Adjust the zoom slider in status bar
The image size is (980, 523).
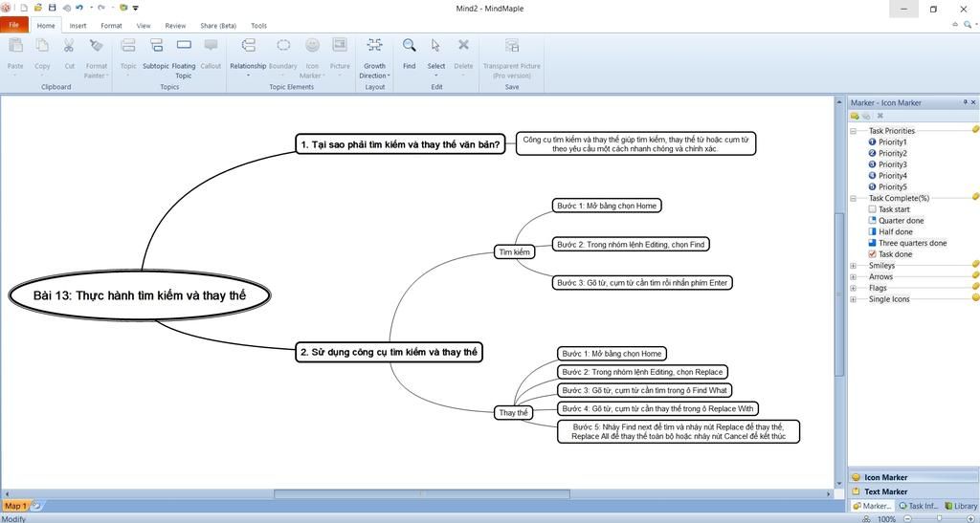[x=939, y=518]
